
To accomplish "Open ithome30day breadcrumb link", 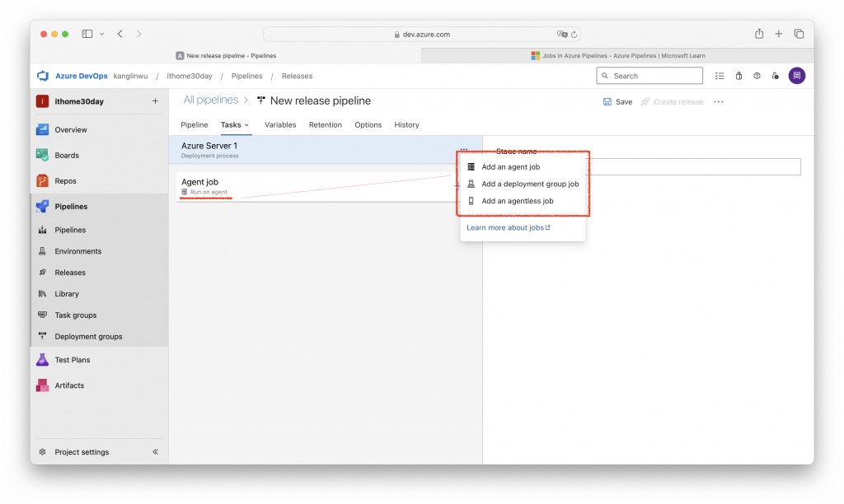I will (x=190, y=76).
